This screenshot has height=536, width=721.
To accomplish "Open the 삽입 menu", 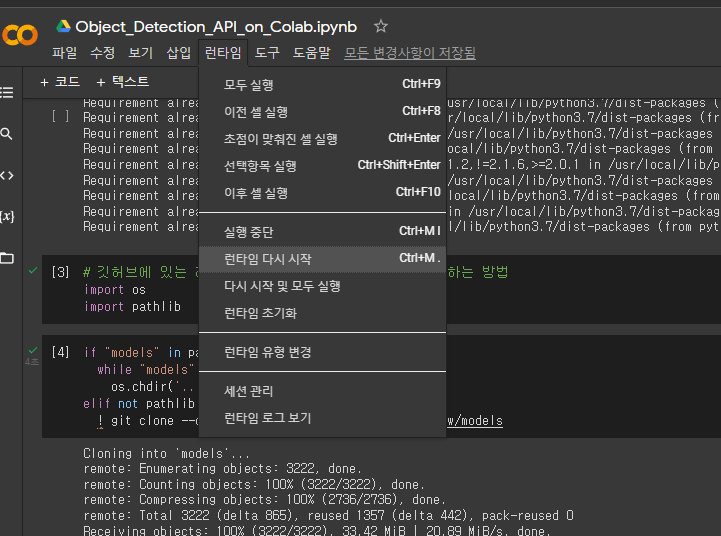I will (x=178, y=52).
